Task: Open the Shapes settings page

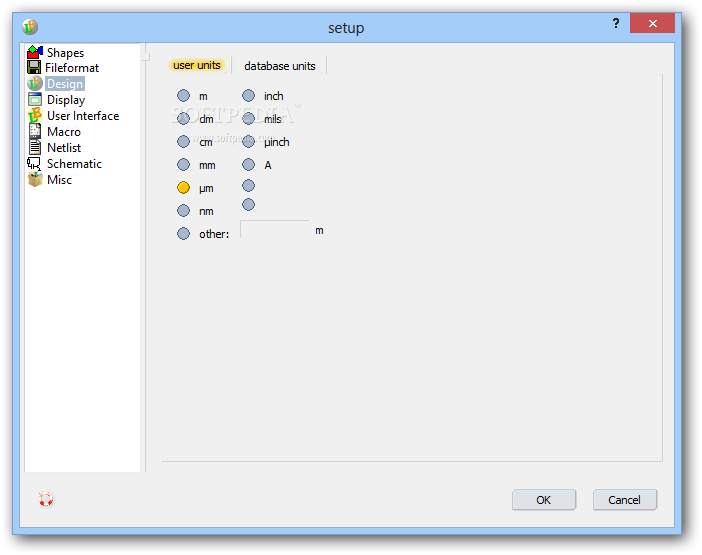Action: pyautogui.click(x=65, y=53)
